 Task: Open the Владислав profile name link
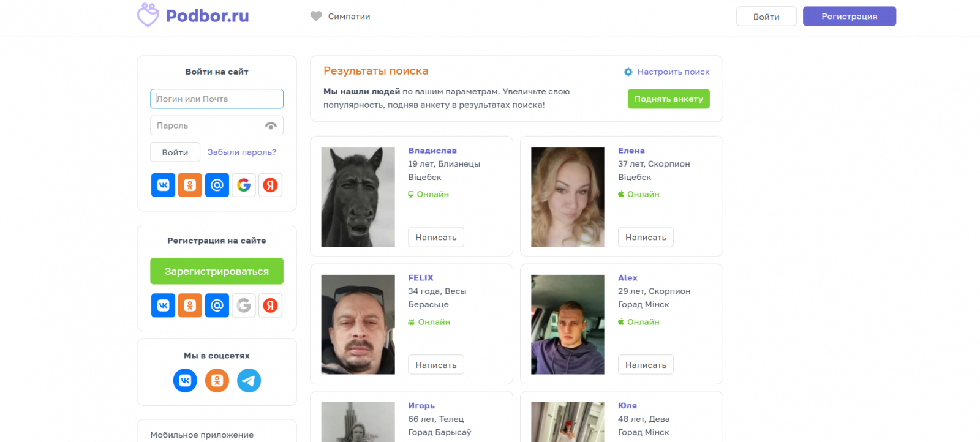(x=432, y=151)
